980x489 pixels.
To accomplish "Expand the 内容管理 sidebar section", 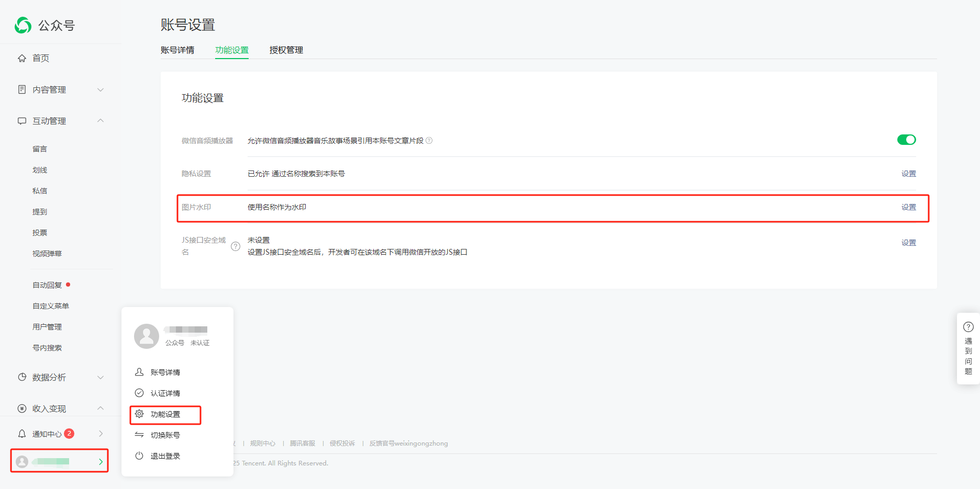I will (x=101, y=89).
